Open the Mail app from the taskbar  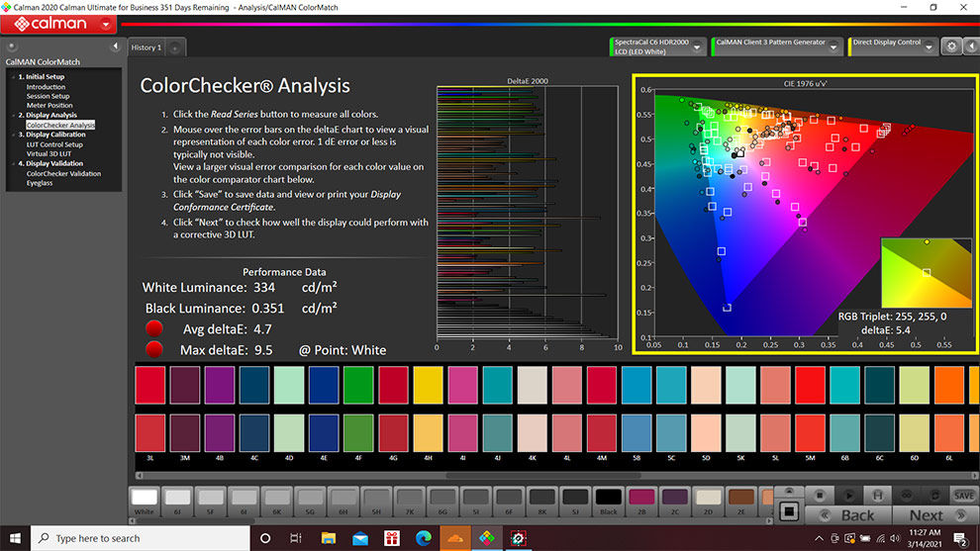pyautogui.click(x=360, y=538)
